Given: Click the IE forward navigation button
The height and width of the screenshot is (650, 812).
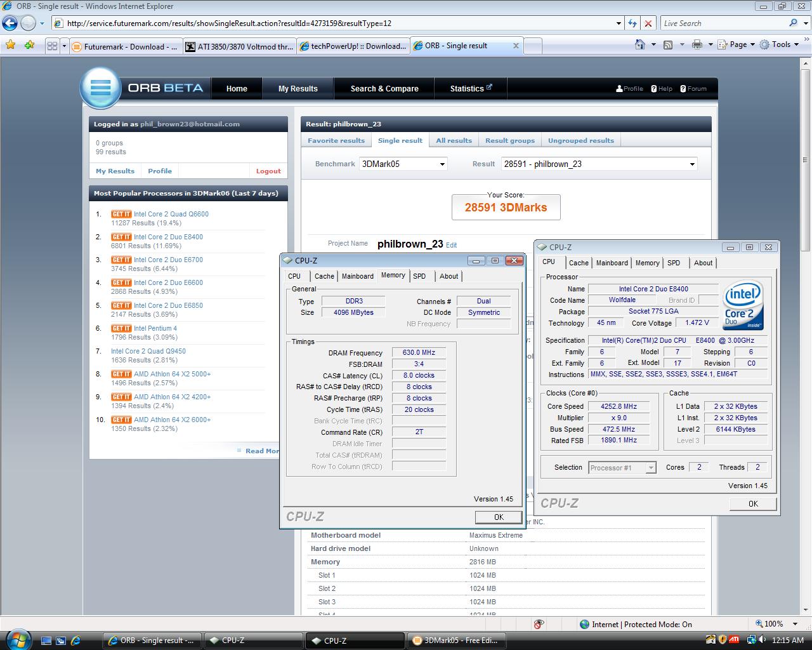Looking at the screenshot, I should (x=28, y=23).
